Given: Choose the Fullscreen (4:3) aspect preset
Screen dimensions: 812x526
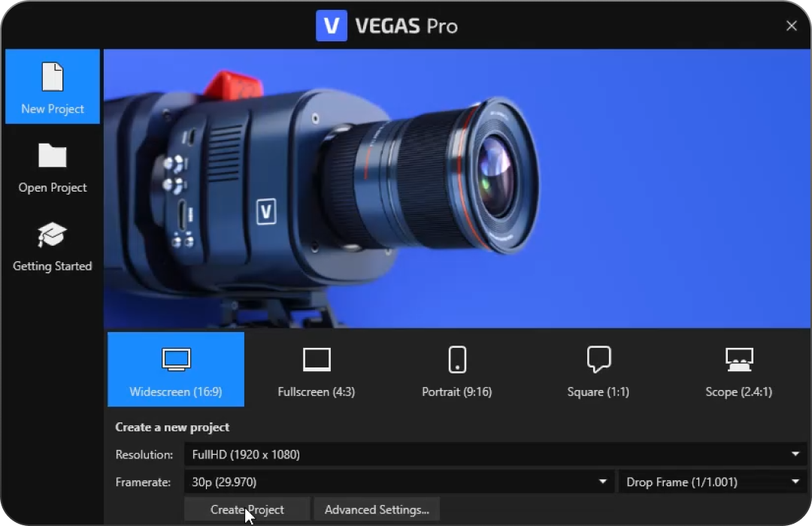Looking at the screenshot, I should click(317, 369).
